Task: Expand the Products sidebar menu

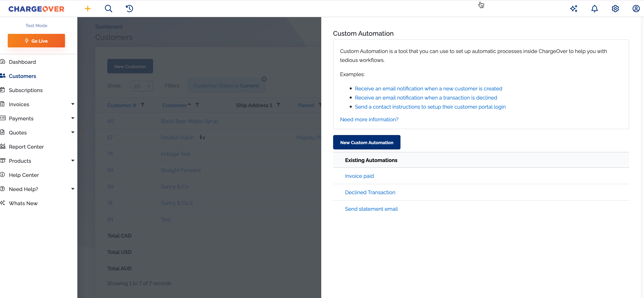Action: click(73, 161)
